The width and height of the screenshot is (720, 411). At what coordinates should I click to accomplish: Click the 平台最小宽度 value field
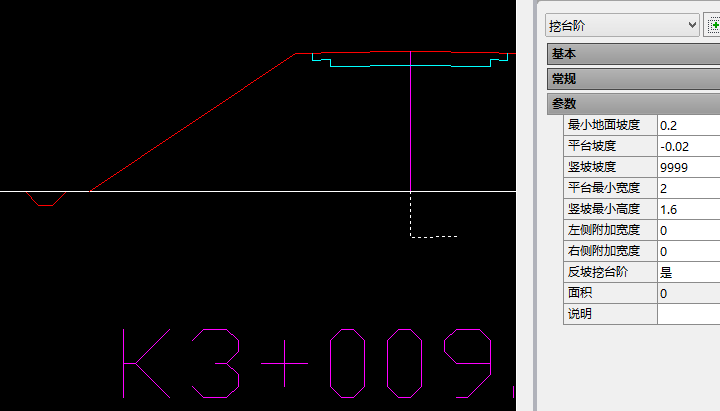688,188
